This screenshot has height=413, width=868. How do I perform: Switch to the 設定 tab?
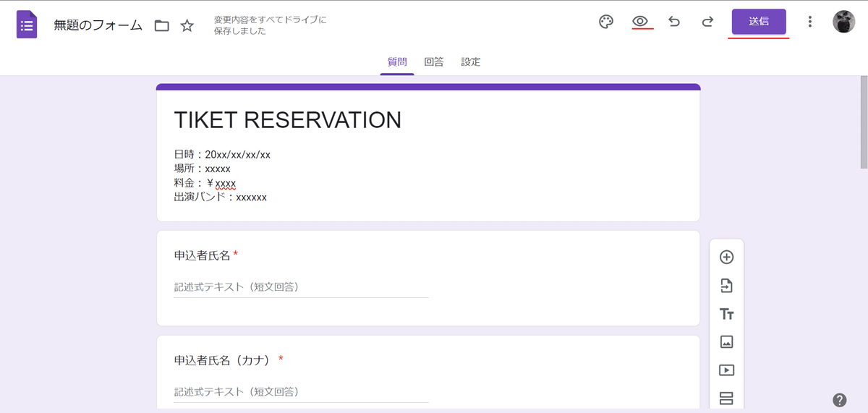coord(471,62)
